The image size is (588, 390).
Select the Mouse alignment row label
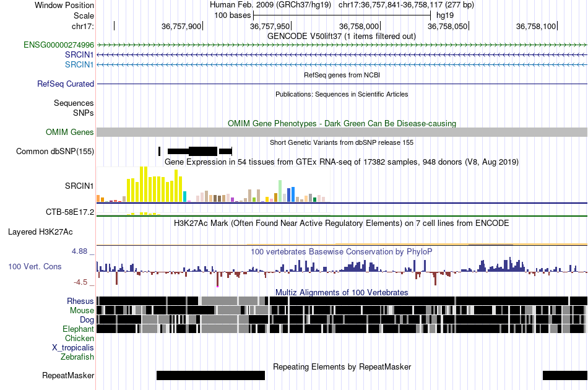[x=82, y=311]
